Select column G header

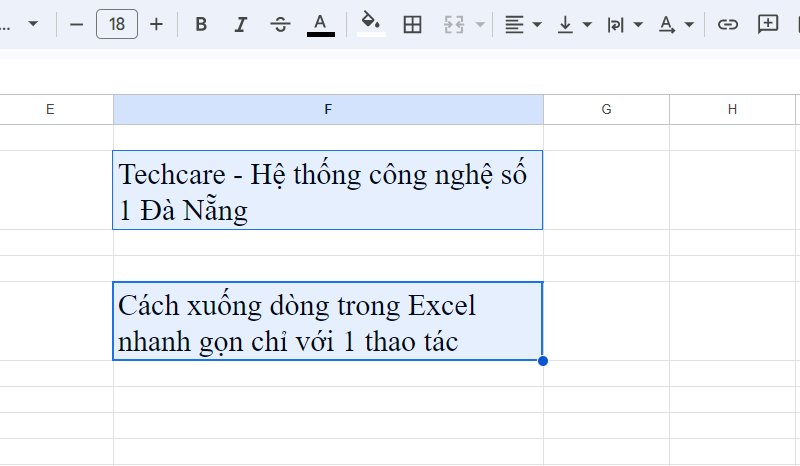tap(606, 109)
